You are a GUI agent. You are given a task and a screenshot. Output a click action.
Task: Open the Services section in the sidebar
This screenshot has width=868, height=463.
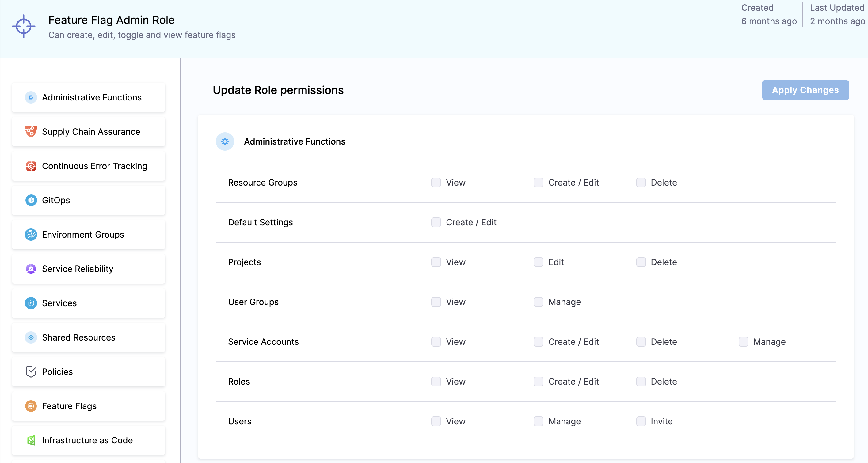[x=59, y=303]
